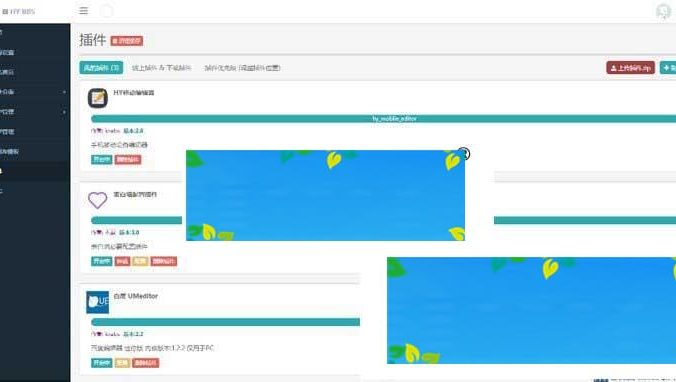Click the teal button in HY mobile editor card

102,160
